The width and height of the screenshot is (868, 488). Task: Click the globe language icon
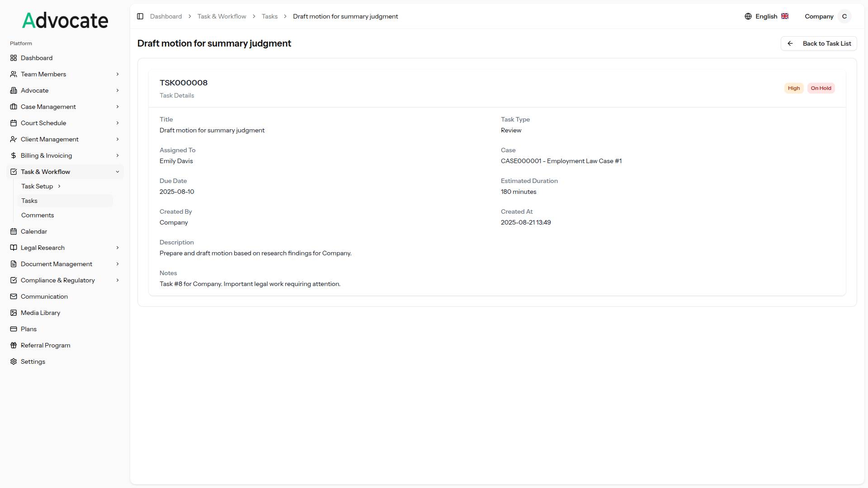[748, 16]
